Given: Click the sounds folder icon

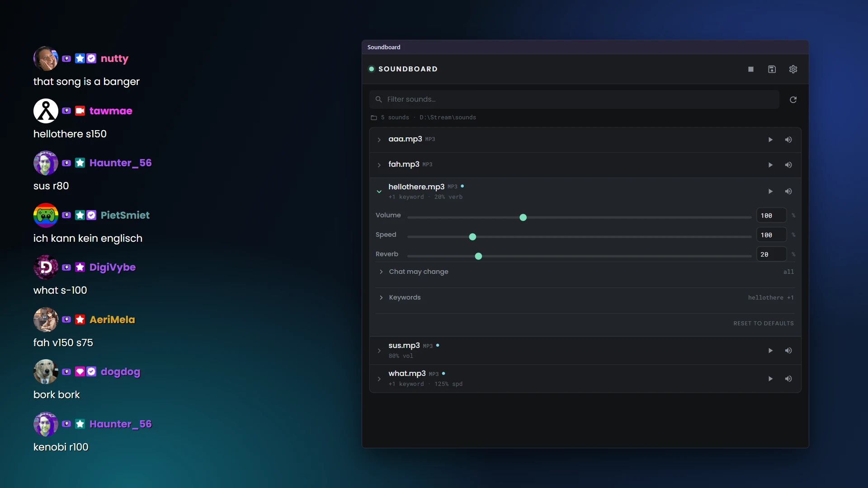Looking at the screenshot, I should (x=374, y=117).
